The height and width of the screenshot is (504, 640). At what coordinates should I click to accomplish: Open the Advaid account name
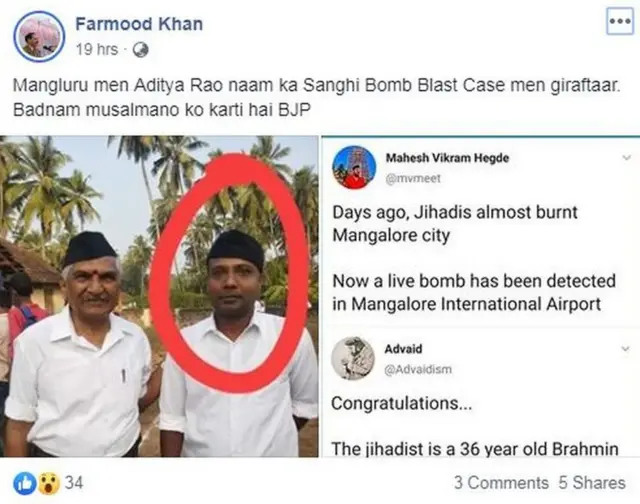(x=406, y=350)
